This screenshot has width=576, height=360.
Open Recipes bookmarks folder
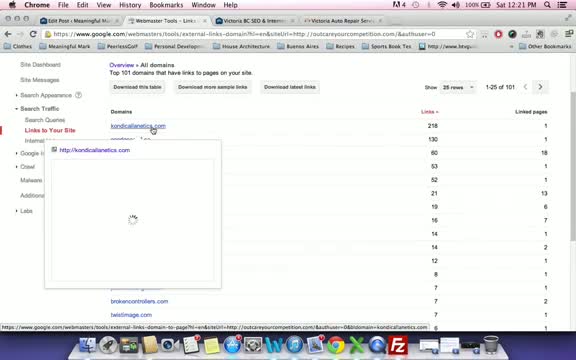[x=341, y=46]
